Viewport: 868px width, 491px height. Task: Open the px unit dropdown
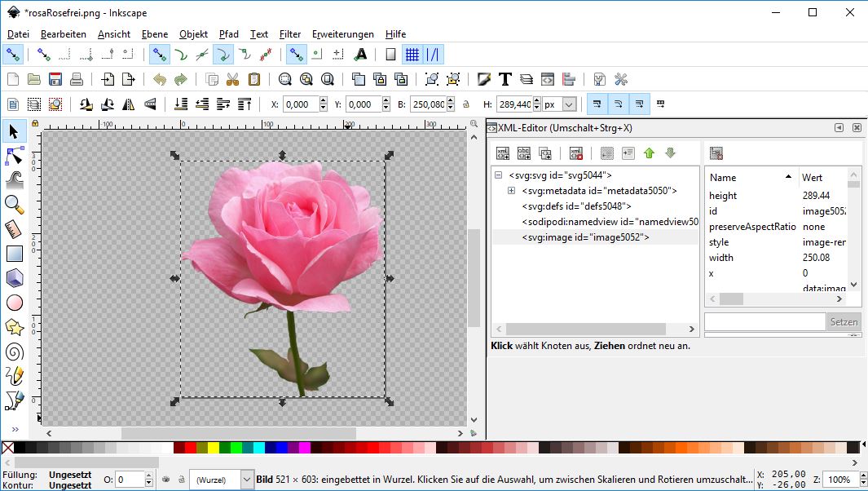tap(569, 104)
